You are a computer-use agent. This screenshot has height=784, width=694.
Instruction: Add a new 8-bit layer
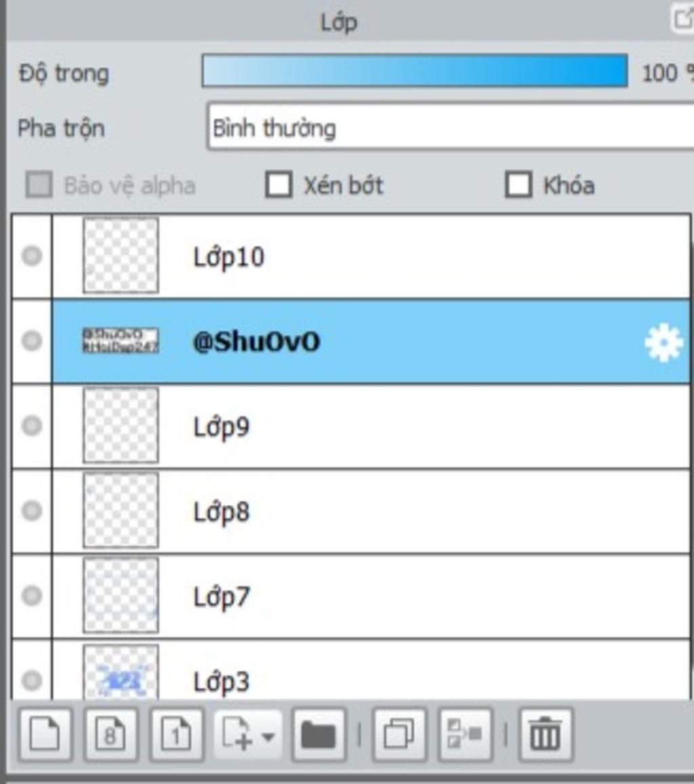pyautogui.click(x=111, y=735)
